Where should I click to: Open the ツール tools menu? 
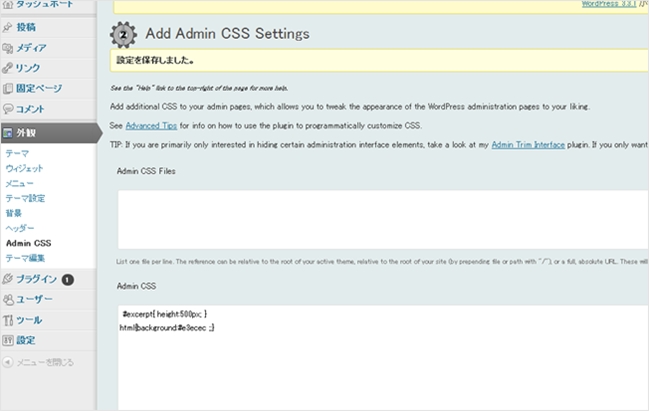pyautogui.click(x=29, y=320)
